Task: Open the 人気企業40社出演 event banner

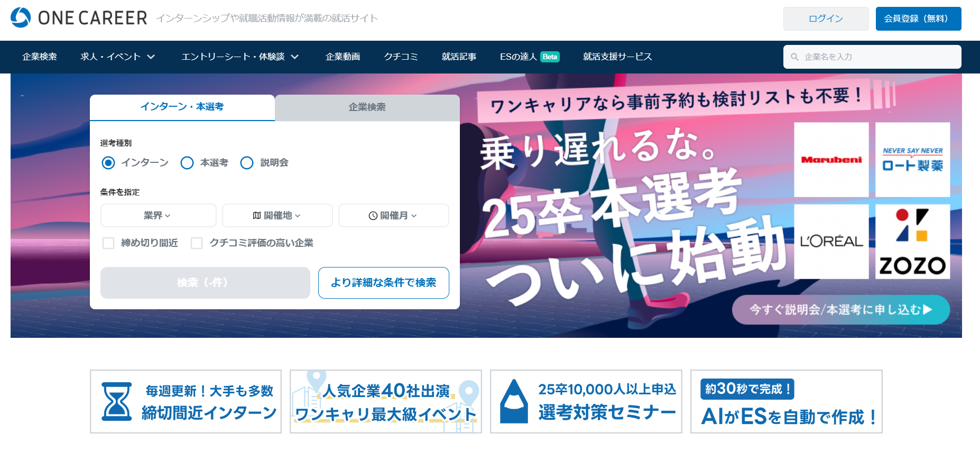Action: click(386, 402)
